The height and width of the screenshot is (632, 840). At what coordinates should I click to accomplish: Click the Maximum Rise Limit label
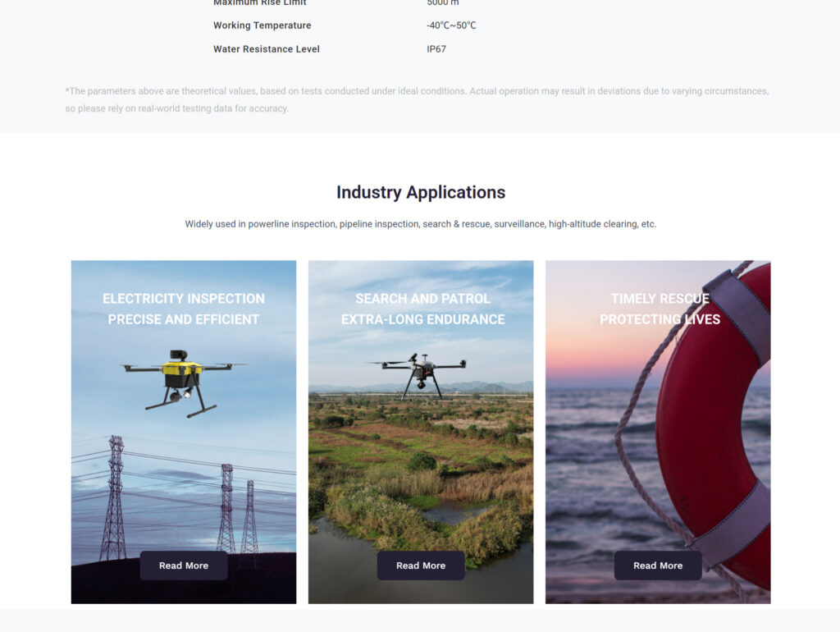pos(259,3)
